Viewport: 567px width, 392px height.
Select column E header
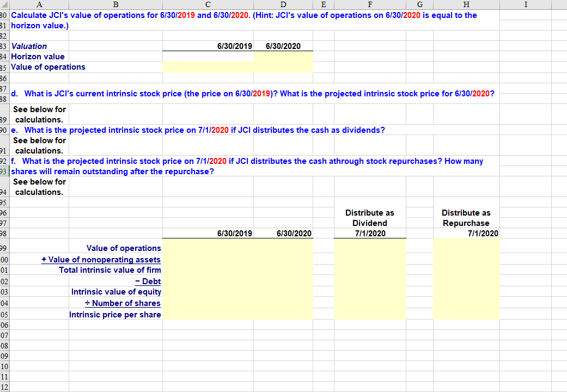click(324, 4)
